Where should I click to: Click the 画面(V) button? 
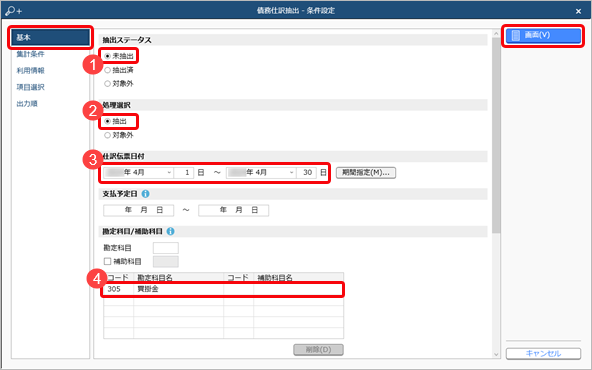click(543, 35)
